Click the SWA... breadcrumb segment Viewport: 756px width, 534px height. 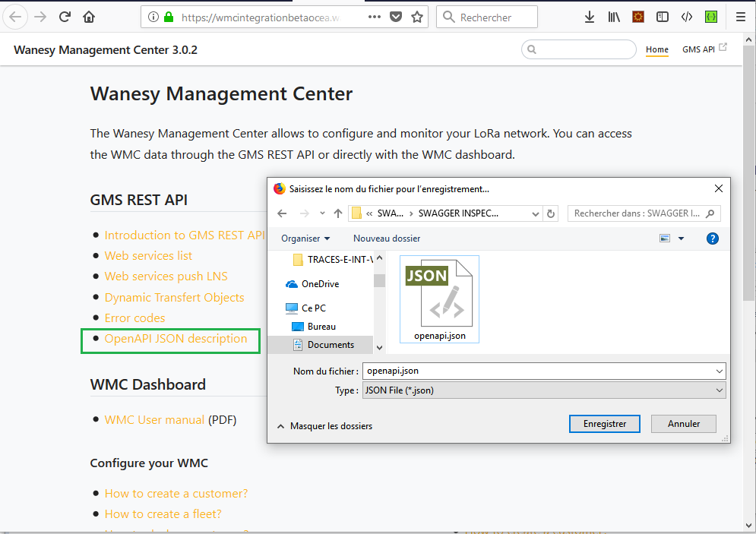click(x=390, y=213)
